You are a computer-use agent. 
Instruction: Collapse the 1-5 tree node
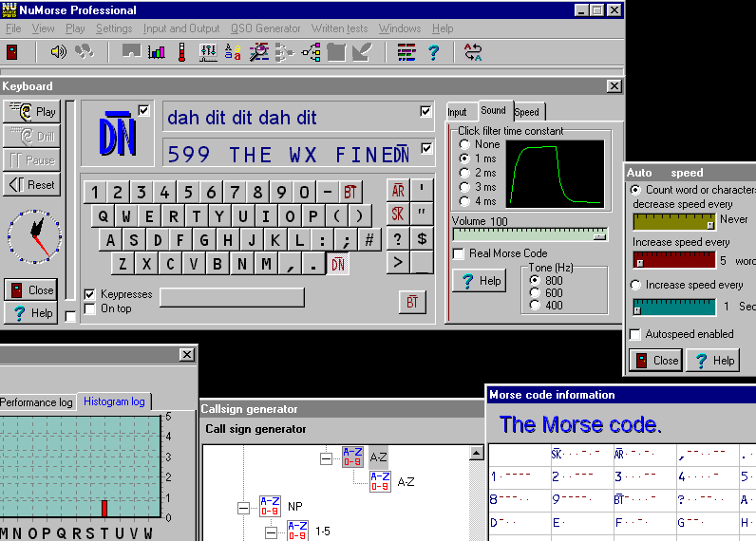pyautogui.click(x=271, y=532)
